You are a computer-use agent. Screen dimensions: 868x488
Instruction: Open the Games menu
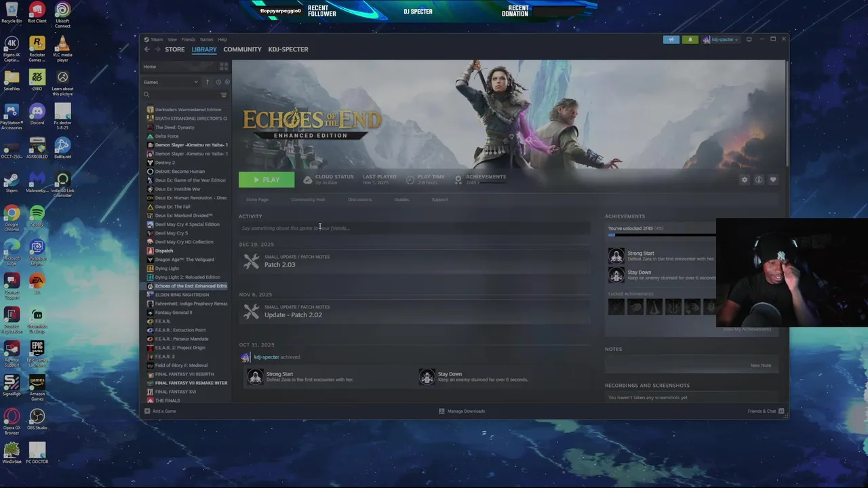pos(206,39)
